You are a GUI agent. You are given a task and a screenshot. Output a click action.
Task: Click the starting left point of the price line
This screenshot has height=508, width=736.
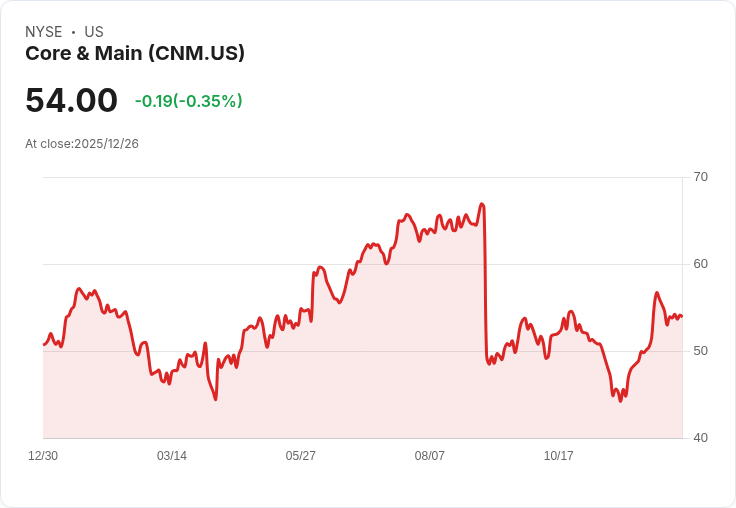pyautogui.click(x=44, y=345)
